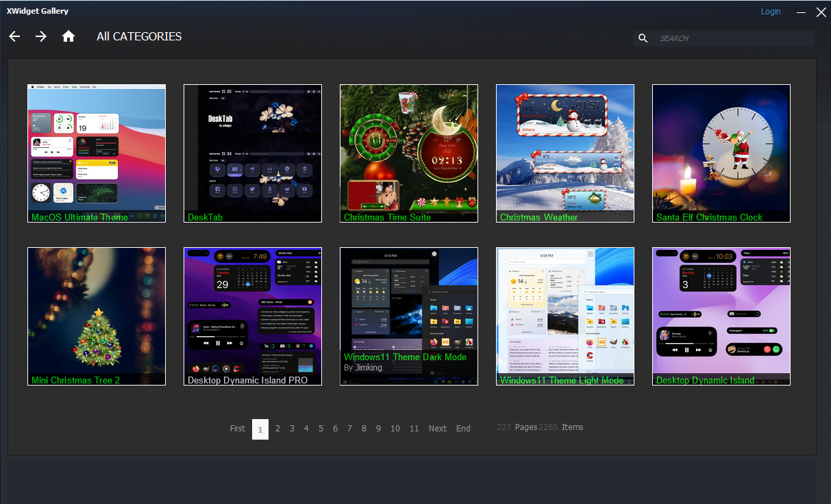
Task: Go to the First page link
Action: [x=237, y=429]
